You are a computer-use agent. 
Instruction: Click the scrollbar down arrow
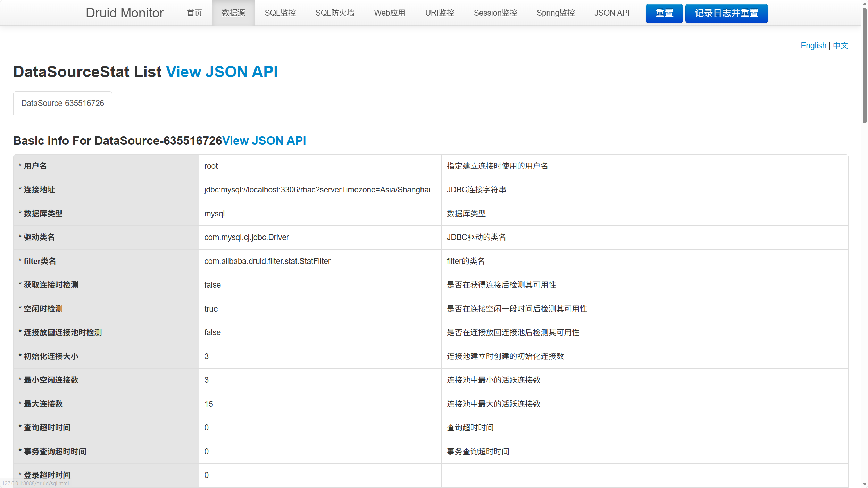coord(864,484)
